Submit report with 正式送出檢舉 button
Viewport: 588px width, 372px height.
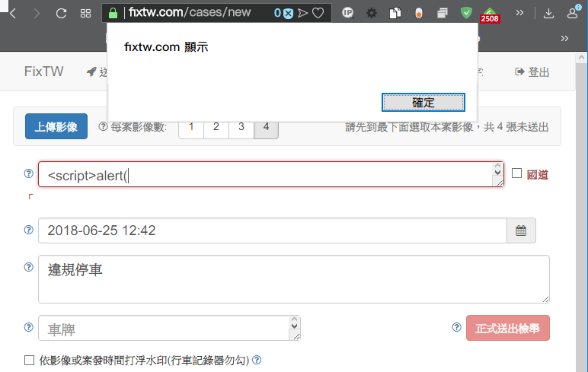click(x=508, y=328)
